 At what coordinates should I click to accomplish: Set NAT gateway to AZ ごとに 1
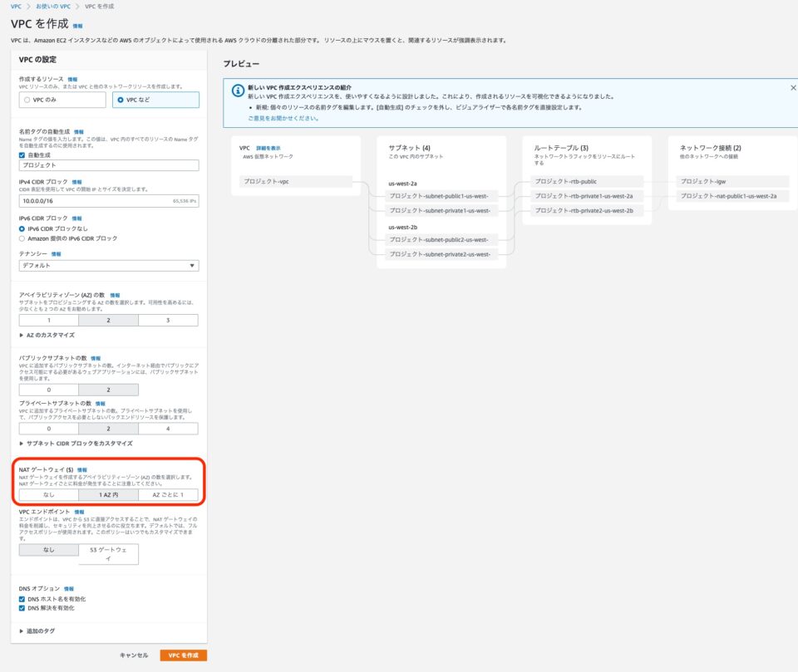point(170,495)
